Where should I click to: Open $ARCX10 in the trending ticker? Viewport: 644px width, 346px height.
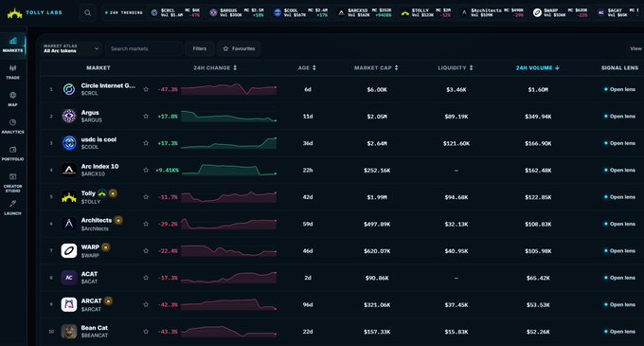point(365,12)
